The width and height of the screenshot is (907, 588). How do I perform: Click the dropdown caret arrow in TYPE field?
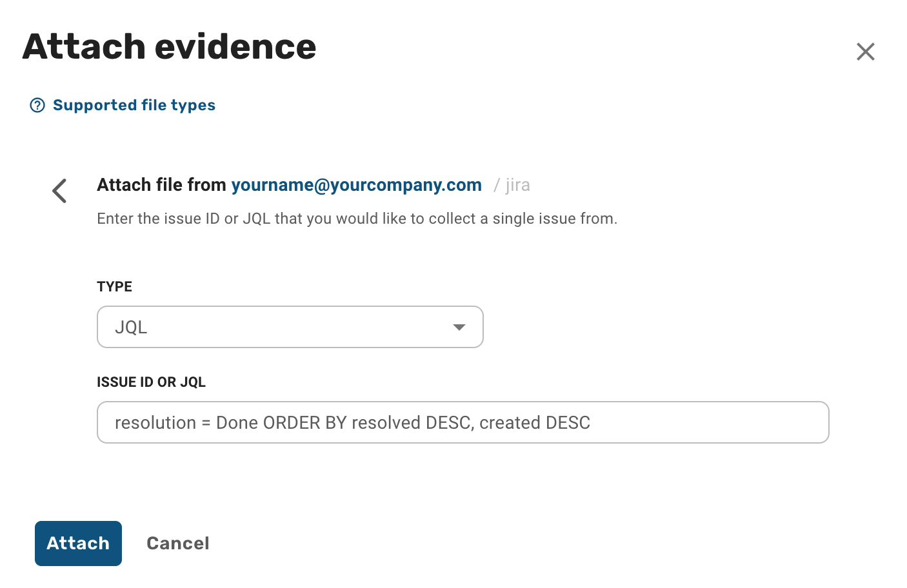459,328
